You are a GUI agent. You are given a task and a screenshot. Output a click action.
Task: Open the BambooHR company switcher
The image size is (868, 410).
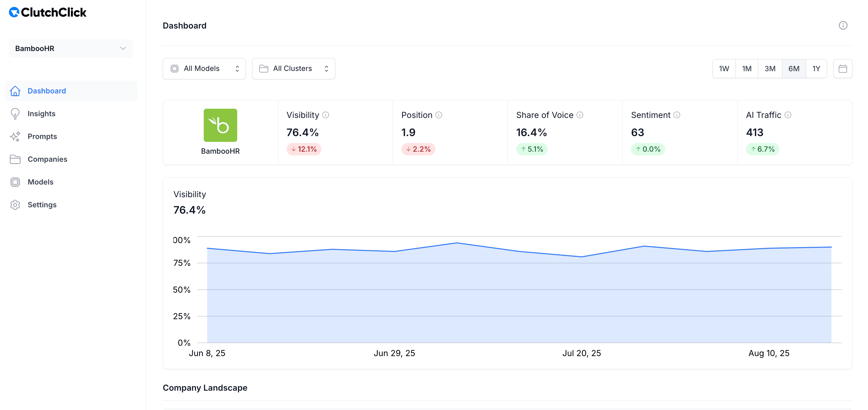(70, 48)
